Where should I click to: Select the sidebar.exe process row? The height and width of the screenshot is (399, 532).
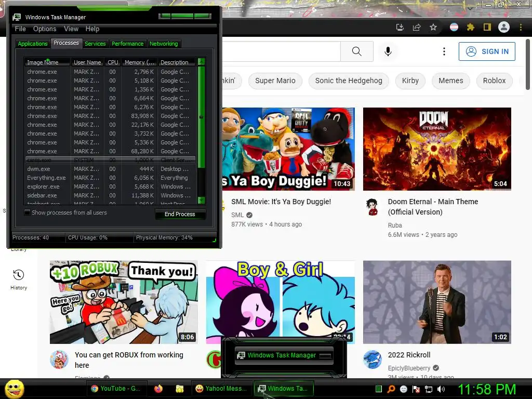[110, 195]
